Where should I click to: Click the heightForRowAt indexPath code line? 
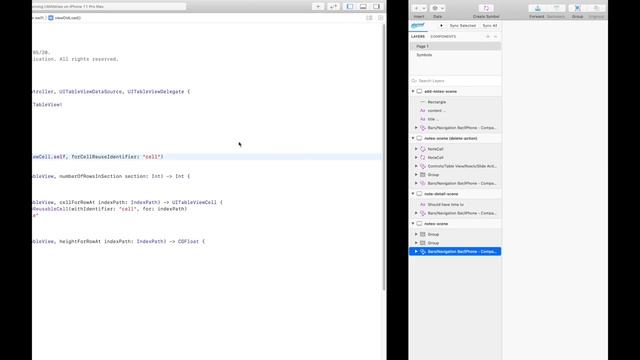[118, 242]
